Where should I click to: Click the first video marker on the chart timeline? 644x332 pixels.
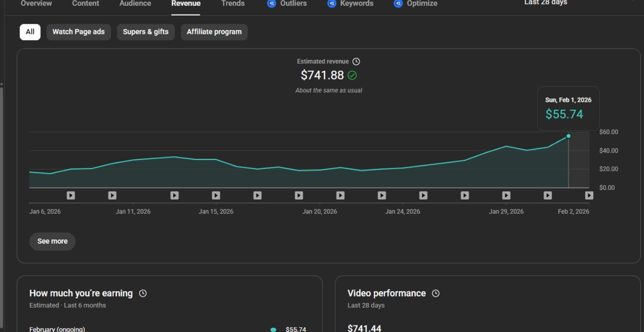[71, 195]
